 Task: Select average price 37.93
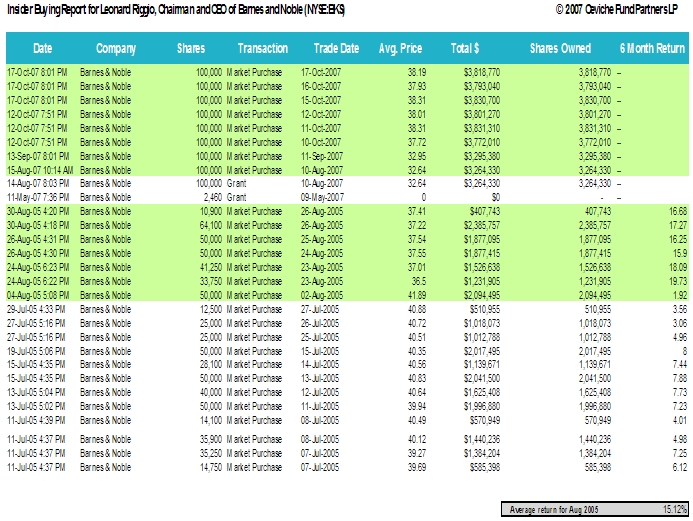click(417, 86)
